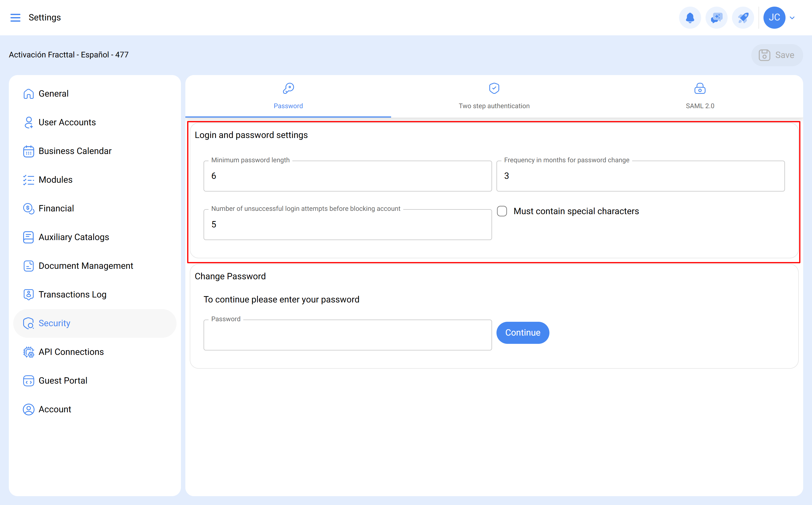Image resolution: width=812 pixels, height=505 pixels.
Task: Click the User Accounts sidebar icon
Action: point(28,122)
